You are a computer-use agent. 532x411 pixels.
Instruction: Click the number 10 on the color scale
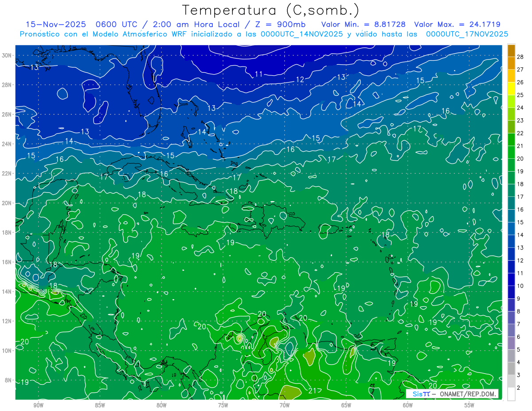click(520, 286)
